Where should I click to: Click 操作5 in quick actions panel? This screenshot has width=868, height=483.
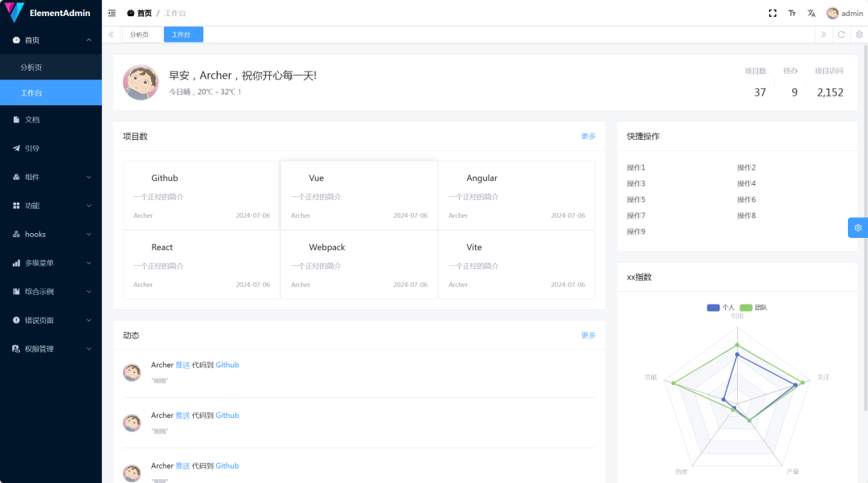tap(636, 199)
